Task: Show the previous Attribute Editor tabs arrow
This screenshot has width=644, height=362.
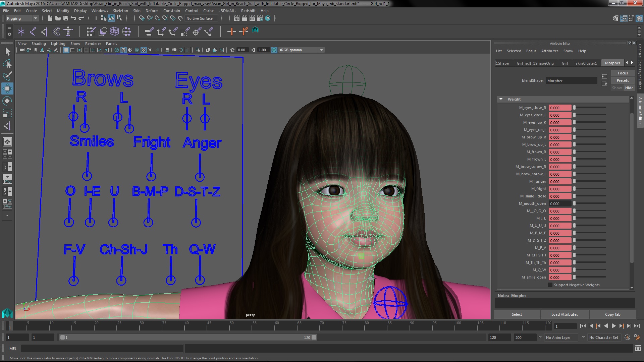Action: tap(627, 63)
